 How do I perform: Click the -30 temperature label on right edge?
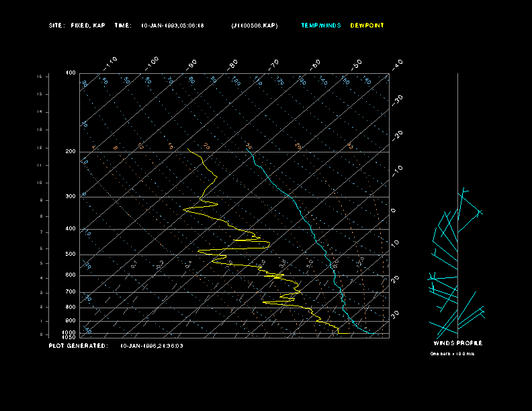397,101
